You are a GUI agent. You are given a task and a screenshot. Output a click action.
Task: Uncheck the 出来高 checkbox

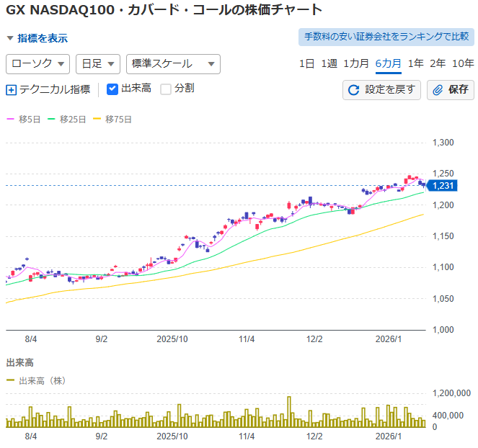(x=112, y=89)
